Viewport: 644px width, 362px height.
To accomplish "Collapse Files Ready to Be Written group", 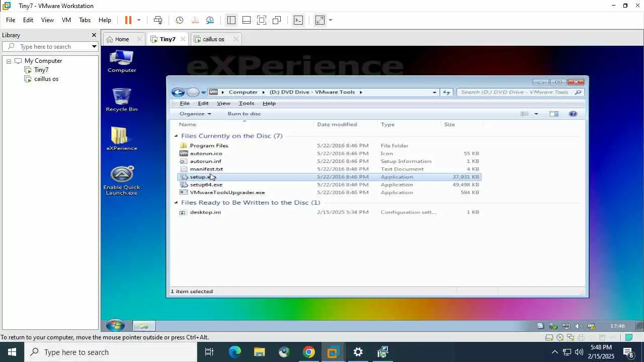I will coord(176,203).
